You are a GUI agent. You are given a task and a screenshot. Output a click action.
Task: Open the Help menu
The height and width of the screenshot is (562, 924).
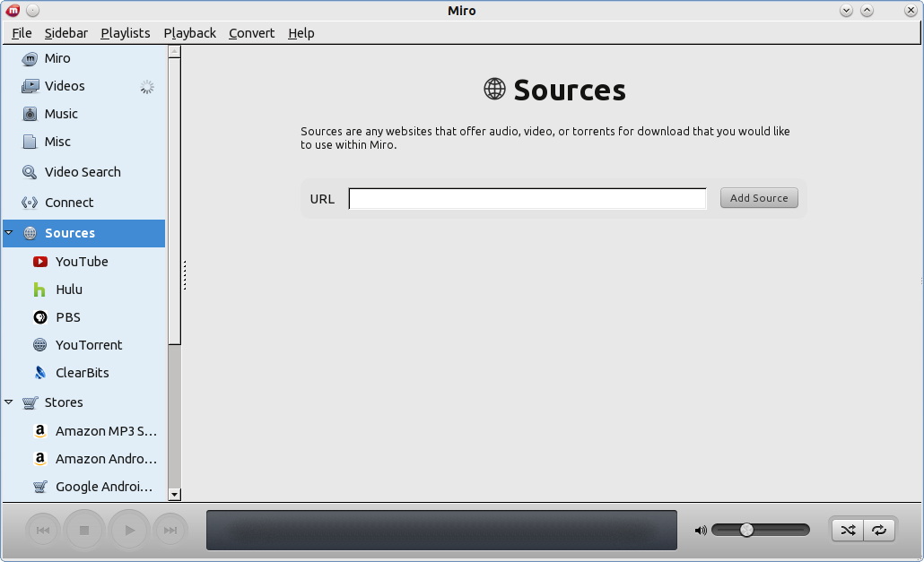[x=301, y=33]
